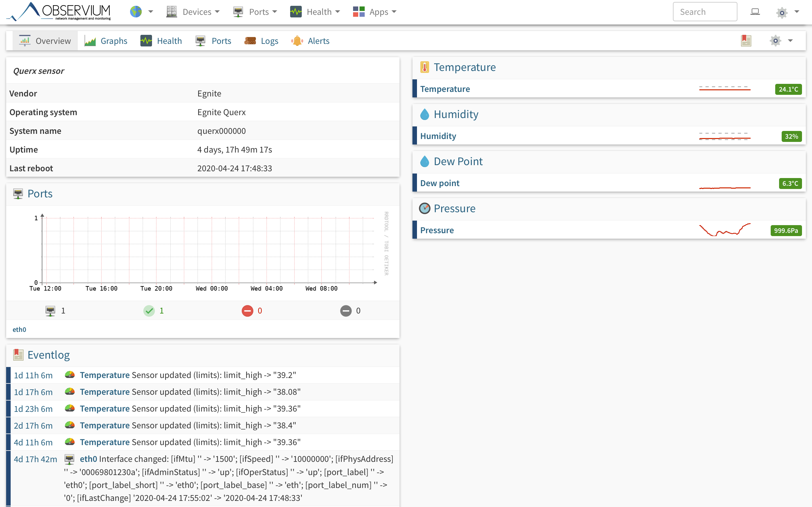
Task: Open Temperature link in 1d 11h 6m event
Action: (x=105, y=375)
